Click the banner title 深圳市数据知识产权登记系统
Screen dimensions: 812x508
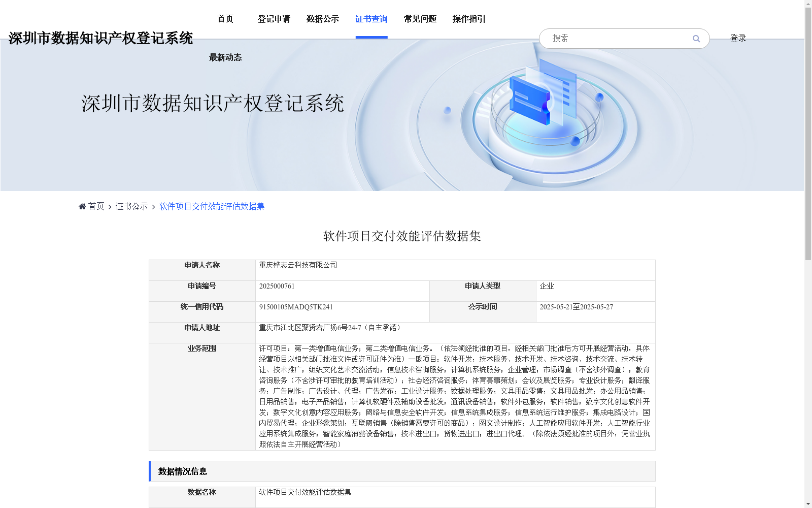(213, 103)
